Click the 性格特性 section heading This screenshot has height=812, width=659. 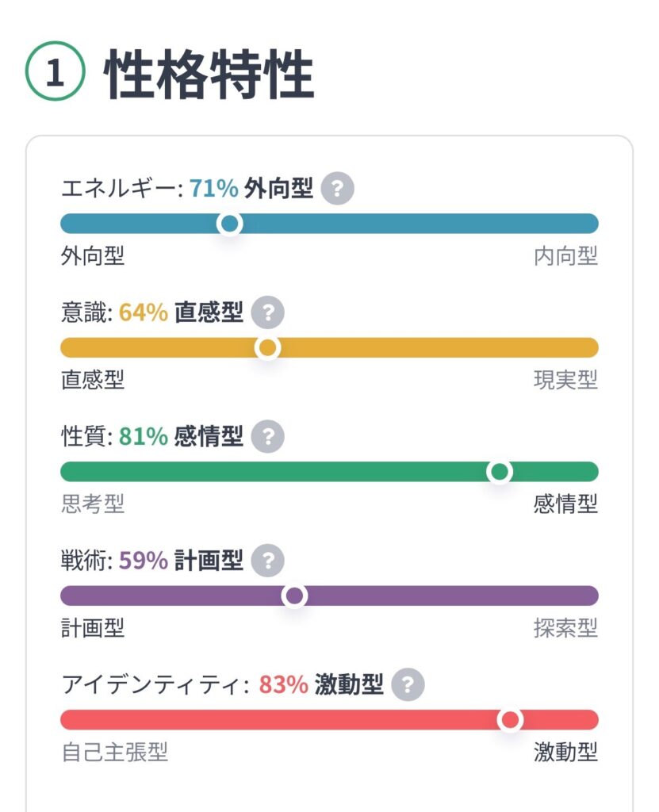tap(209, 76)
